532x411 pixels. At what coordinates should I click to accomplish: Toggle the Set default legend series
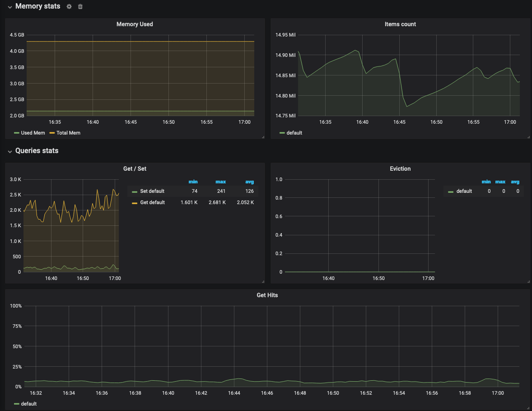click(x=152, y=191)
